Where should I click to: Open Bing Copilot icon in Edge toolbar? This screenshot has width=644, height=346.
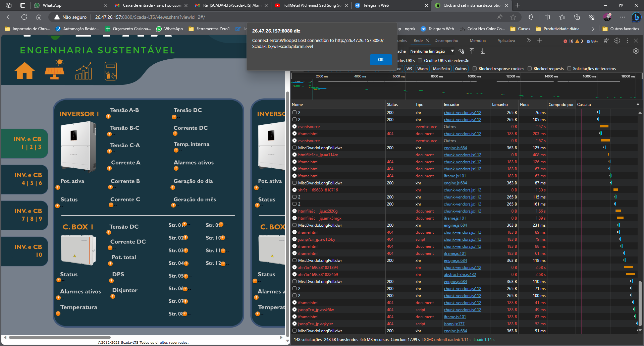tap(637, 17)
